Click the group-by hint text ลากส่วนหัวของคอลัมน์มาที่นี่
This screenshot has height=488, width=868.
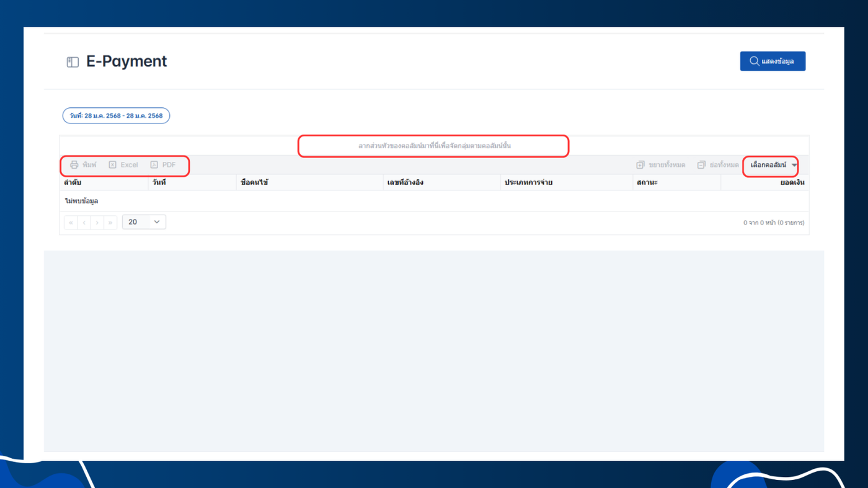pos(435,146)
